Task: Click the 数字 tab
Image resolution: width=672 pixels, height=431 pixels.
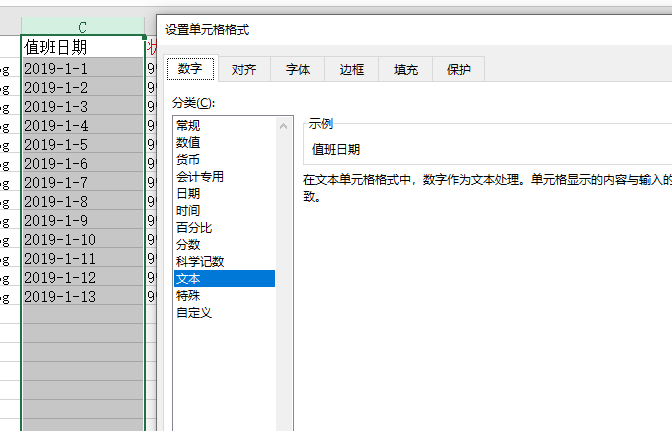Action: [x=190, y=69]
